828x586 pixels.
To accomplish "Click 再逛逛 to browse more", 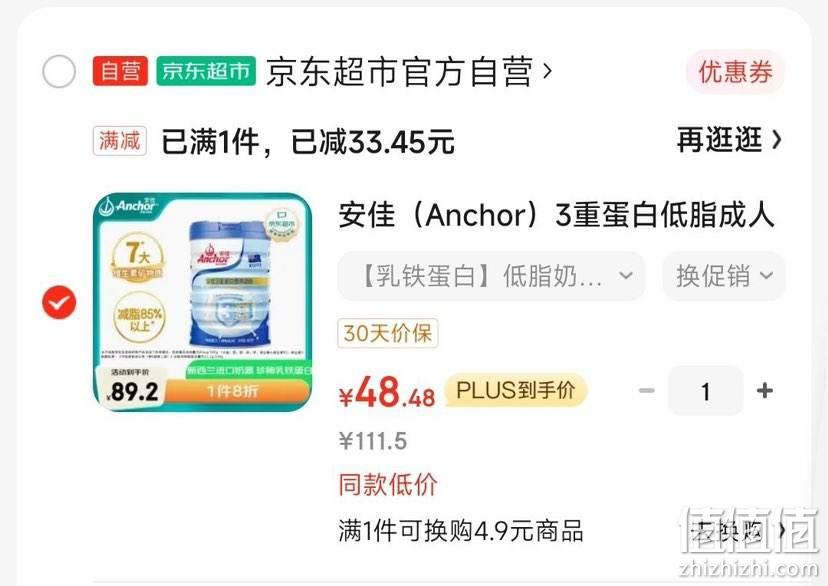I will [x=729, y=140].
